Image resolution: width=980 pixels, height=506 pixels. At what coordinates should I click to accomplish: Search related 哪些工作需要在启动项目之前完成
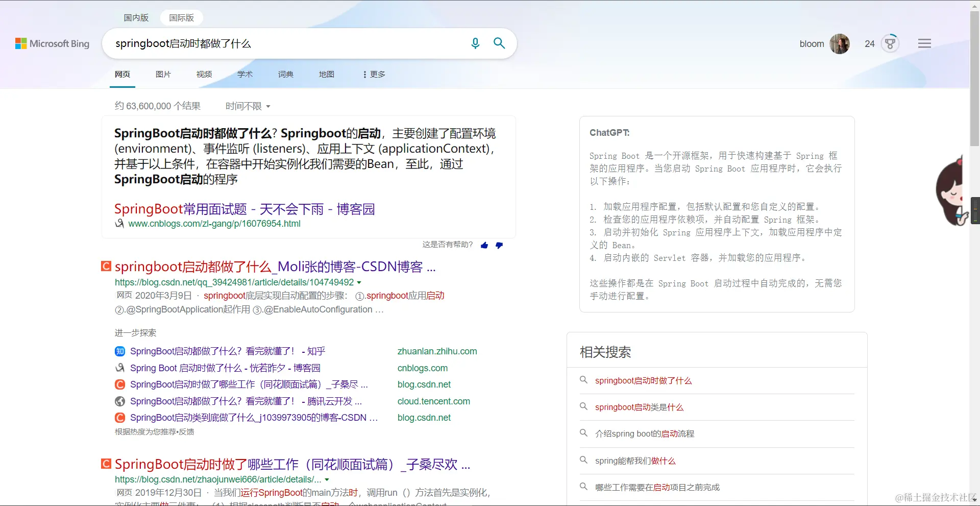[x=657, y=487]
